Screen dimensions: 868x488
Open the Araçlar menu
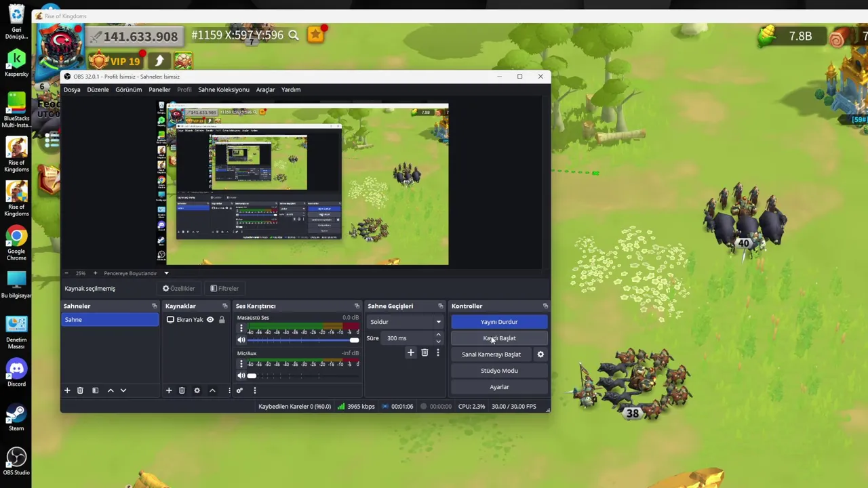click(x=265, y=89)
